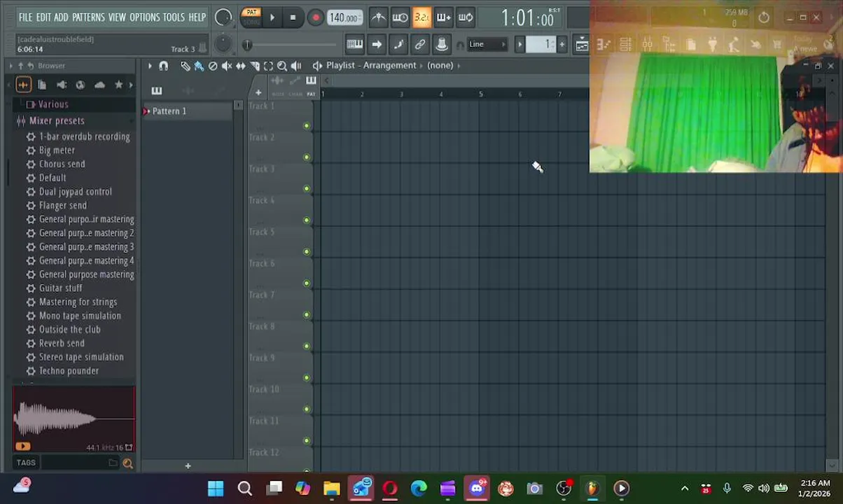Select the Draw pencil tool in playlist toolbar
Image resolution: width=843 pixels, height=504 pixels.
tap(185, 66)
